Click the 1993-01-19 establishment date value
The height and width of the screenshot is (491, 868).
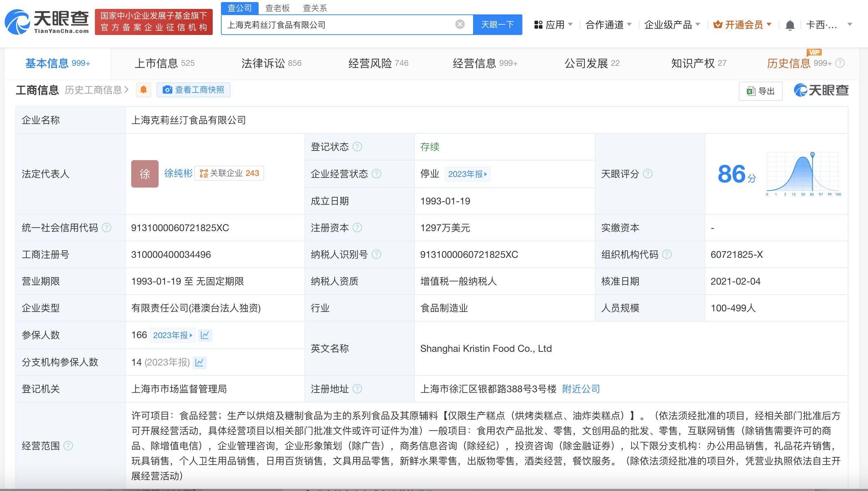click(445, 201)
